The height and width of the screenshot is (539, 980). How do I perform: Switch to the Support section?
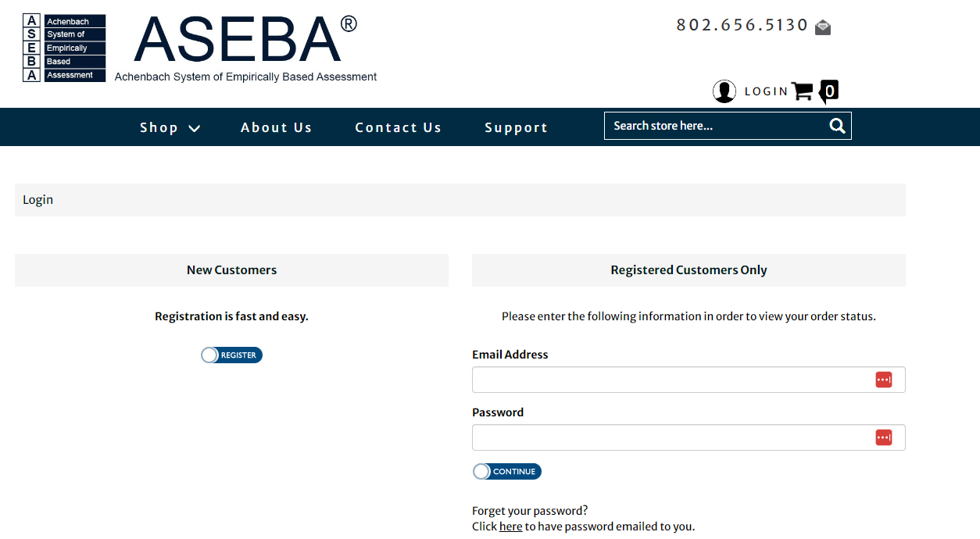coord(516,127)
